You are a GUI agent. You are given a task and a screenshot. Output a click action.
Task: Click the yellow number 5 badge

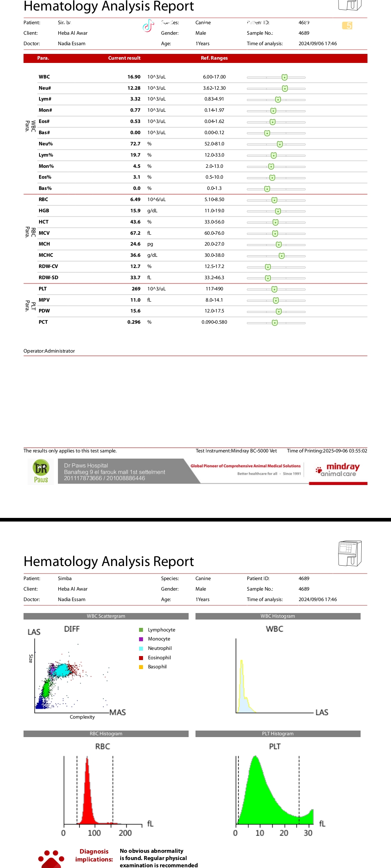click(x=347, y=26)
